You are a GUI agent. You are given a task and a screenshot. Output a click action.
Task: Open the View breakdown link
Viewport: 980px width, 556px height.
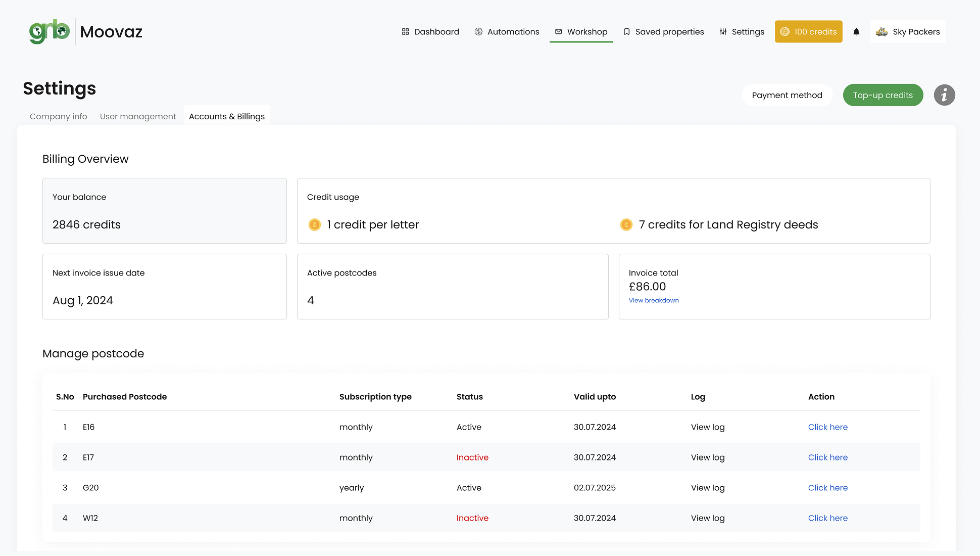click(653, 300)
